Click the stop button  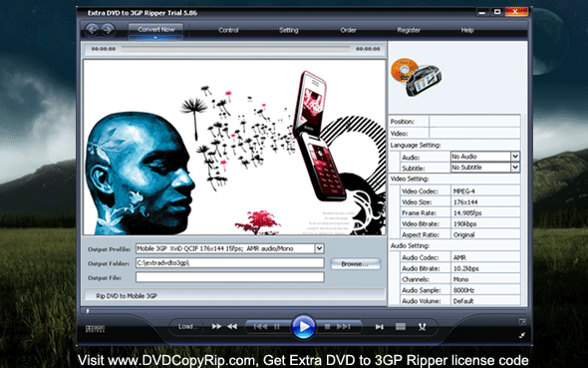[x=327, y=327]
